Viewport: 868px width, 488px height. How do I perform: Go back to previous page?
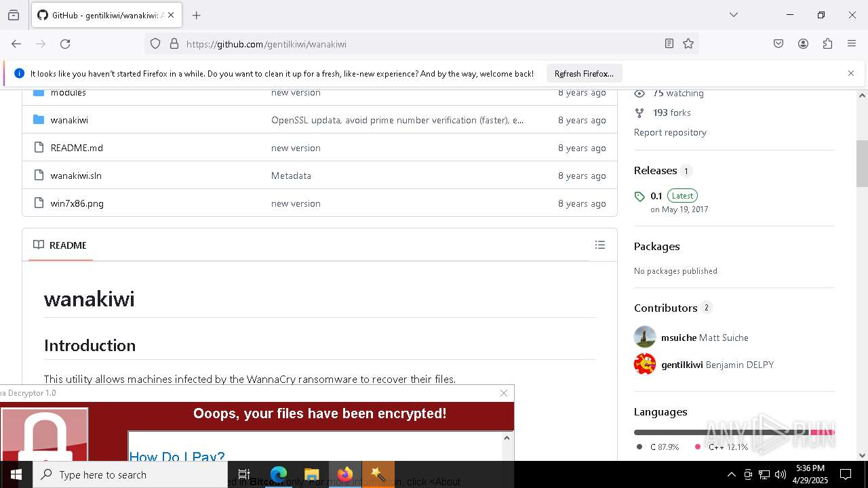coord(16,44)
